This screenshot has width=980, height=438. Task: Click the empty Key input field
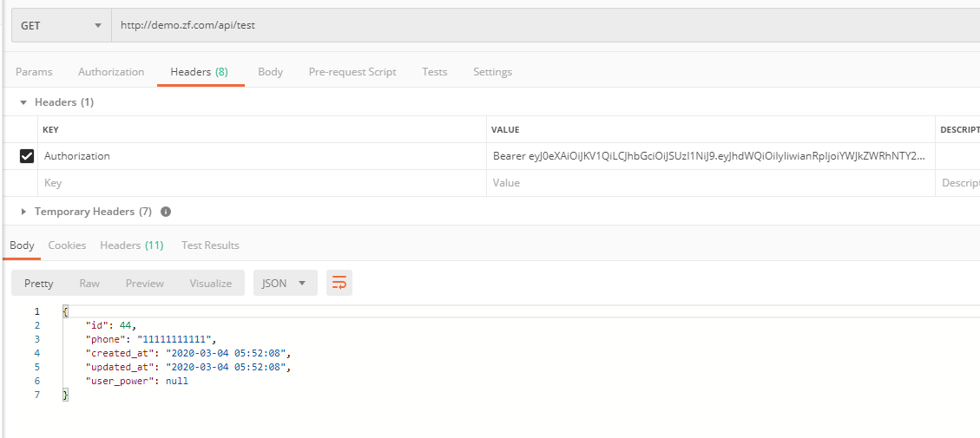(x=262, y=183)
